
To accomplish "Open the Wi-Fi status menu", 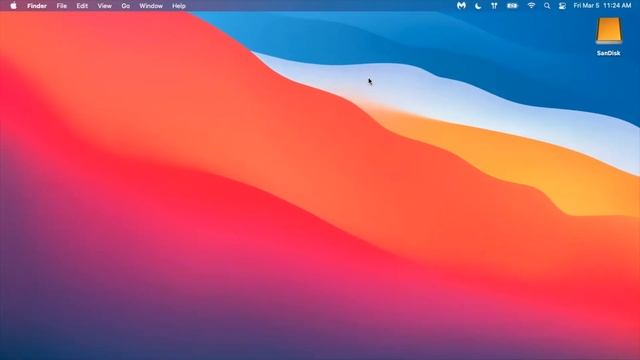I will pos(531,6).
